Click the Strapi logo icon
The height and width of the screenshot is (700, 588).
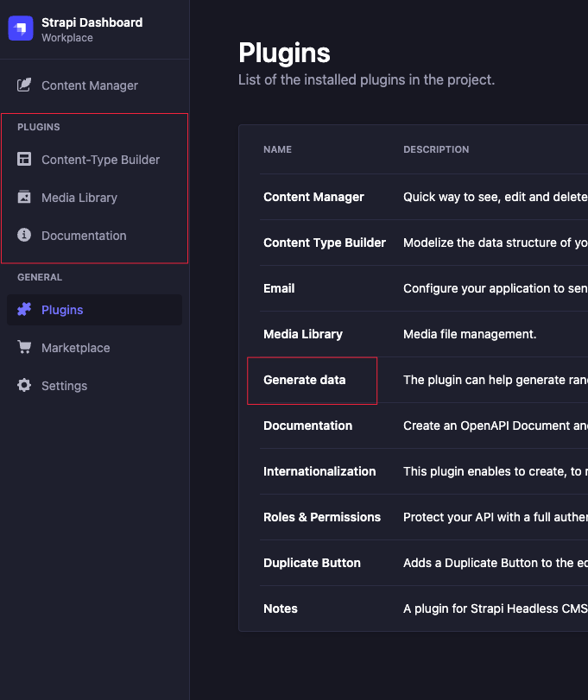21,28
